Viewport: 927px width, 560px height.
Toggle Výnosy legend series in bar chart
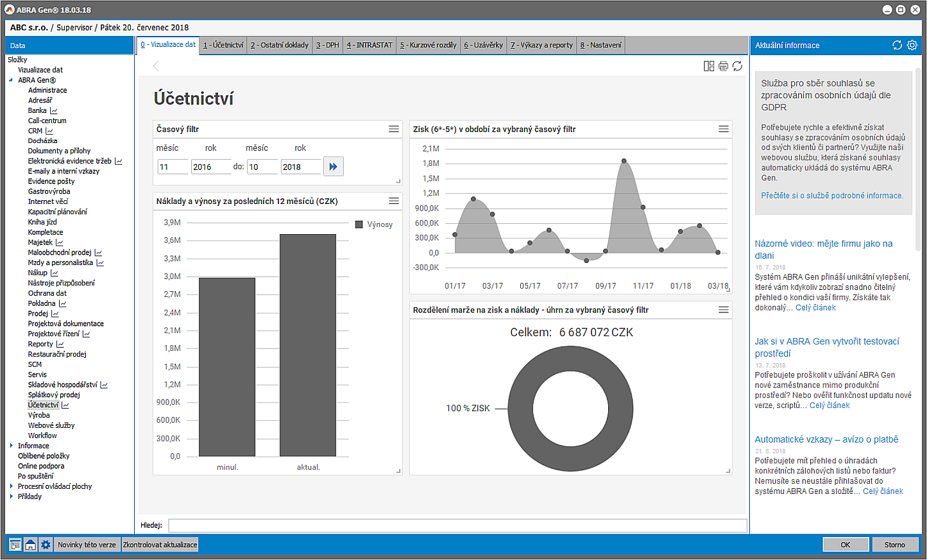click(x=374, y=225)
